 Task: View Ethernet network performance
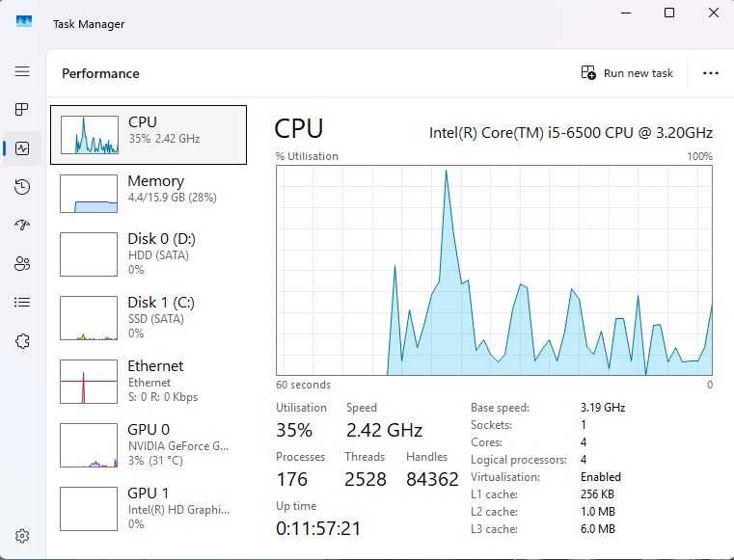tap(149, 381)
